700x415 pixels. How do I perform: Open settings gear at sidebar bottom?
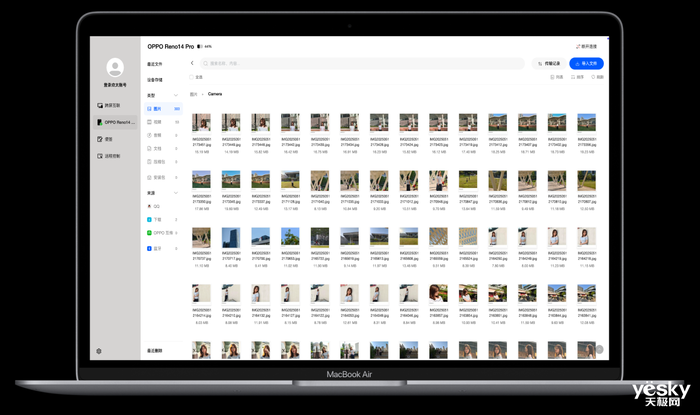99,351
